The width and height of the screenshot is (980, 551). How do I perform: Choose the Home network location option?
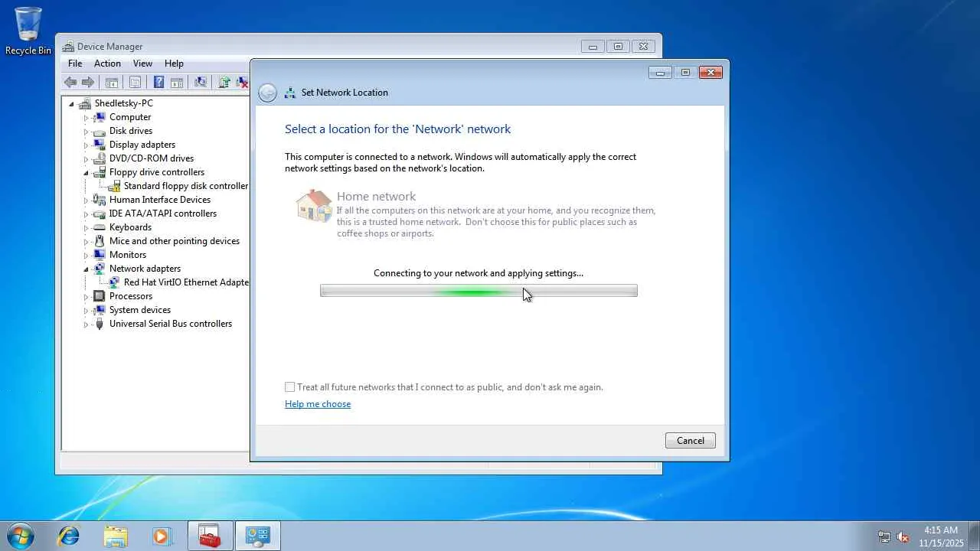coord(476,214)
